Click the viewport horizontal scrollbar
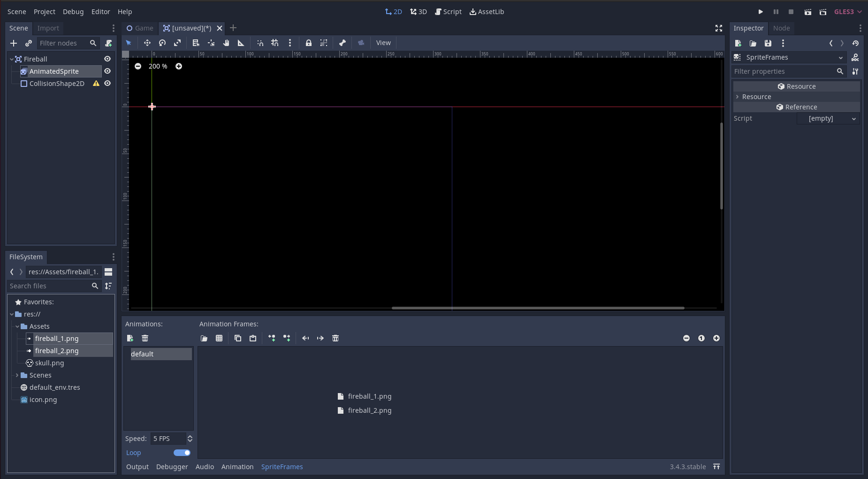The image size is (868, 479). click(x=538, y=308)
